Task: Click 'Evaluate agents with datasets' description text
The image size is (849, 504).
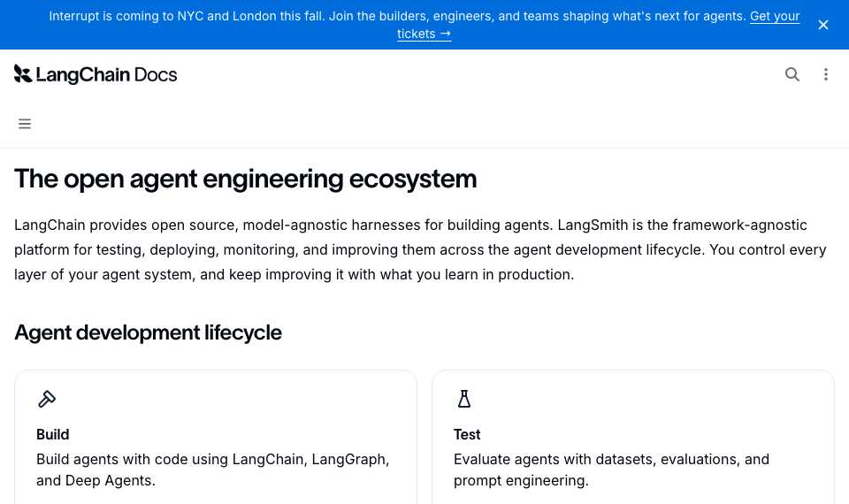Action: coord(611,470)
